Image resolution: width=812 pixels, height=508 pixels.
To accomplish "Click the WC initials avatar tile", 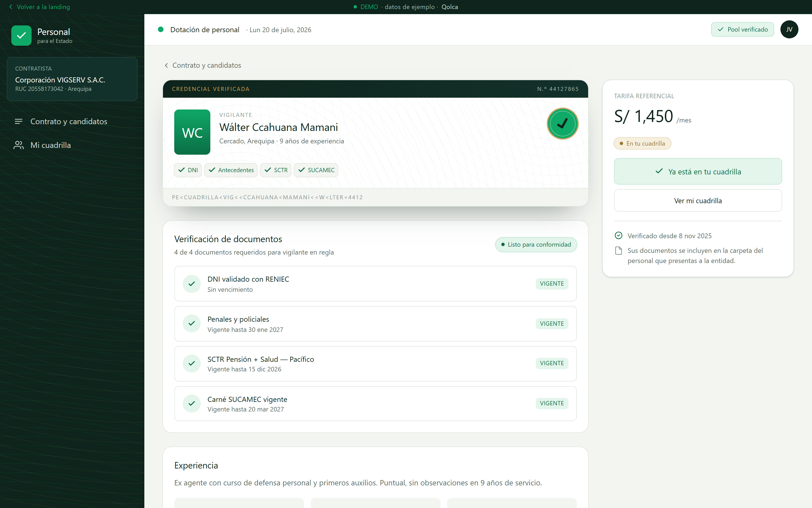I will [192, 132].
